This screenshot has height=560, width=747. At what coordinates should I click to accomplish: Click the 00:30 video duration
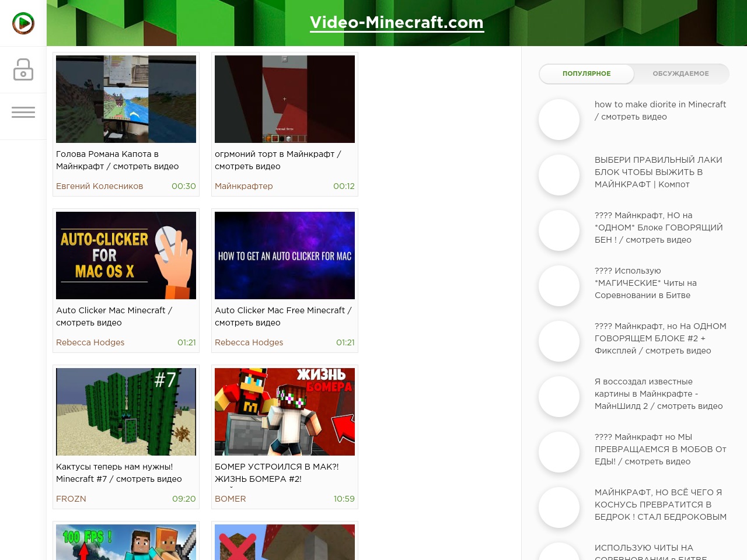click(x=184, y=186)
